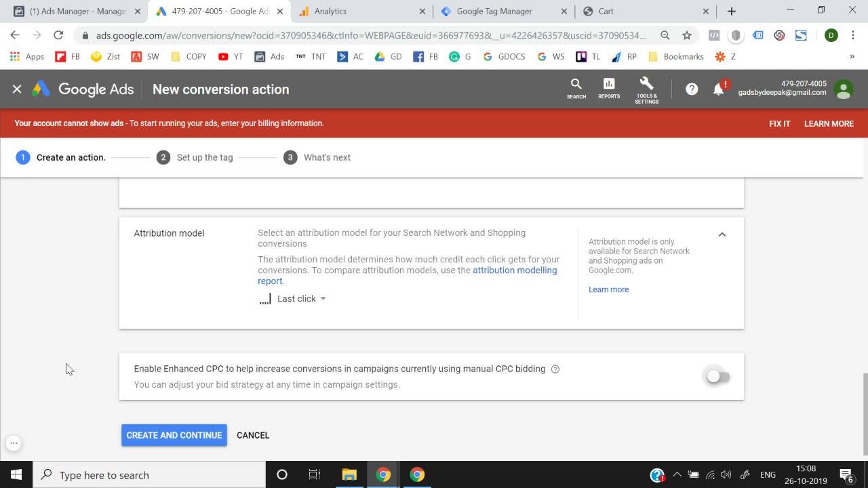Click LEARN MORE in the red banner

[829, 123]
